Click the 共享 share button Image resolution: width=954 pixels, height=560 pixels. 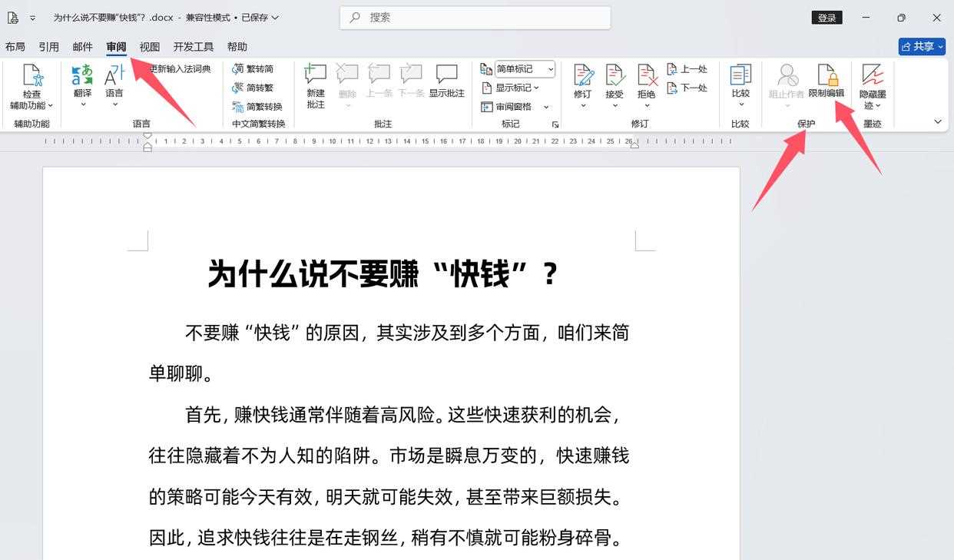(921, 46)
